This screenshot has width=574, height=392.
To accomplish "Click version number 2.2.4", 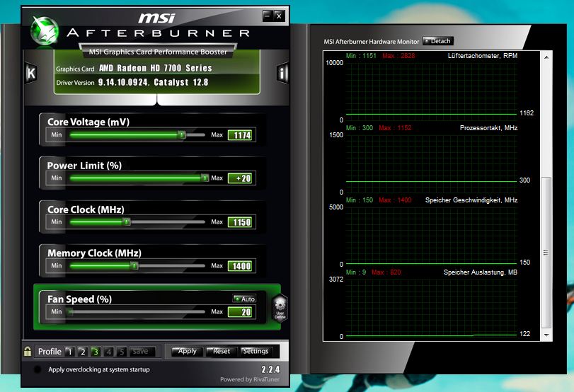I will click(x=270, y=369).
